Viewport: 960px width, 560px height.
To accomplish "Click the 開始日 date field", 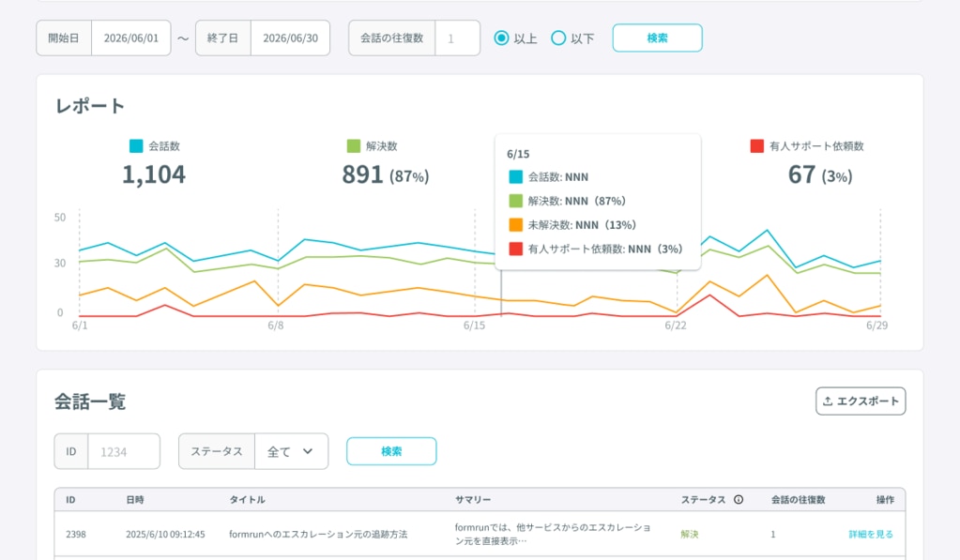I will [130, 38].
